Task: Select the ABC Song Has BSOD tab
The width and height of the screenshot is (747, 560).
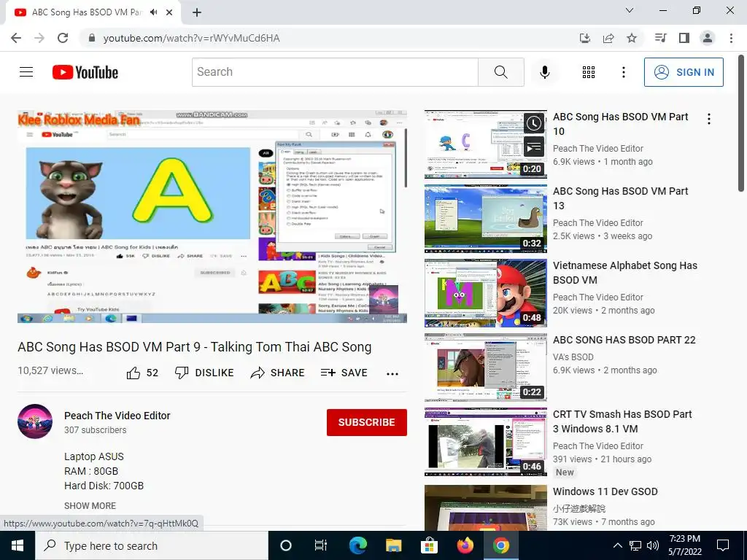Action: 86,12
